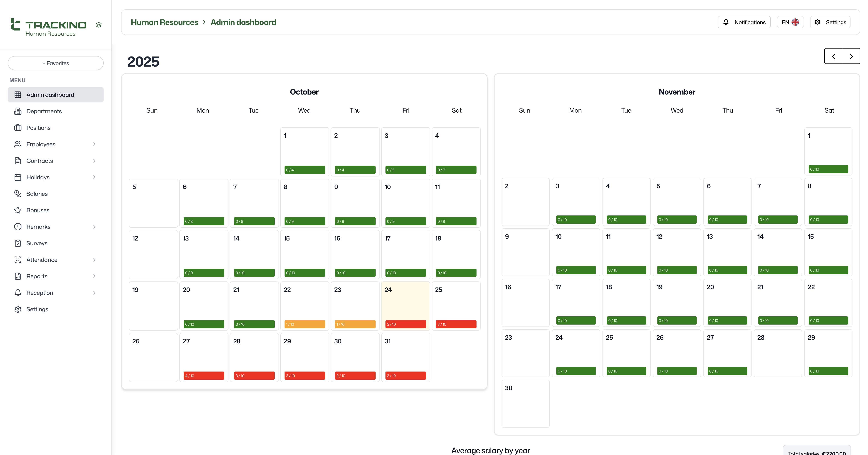Go to next months with the right arrow
Screen dimensions: 868x455
pos(851,56)
